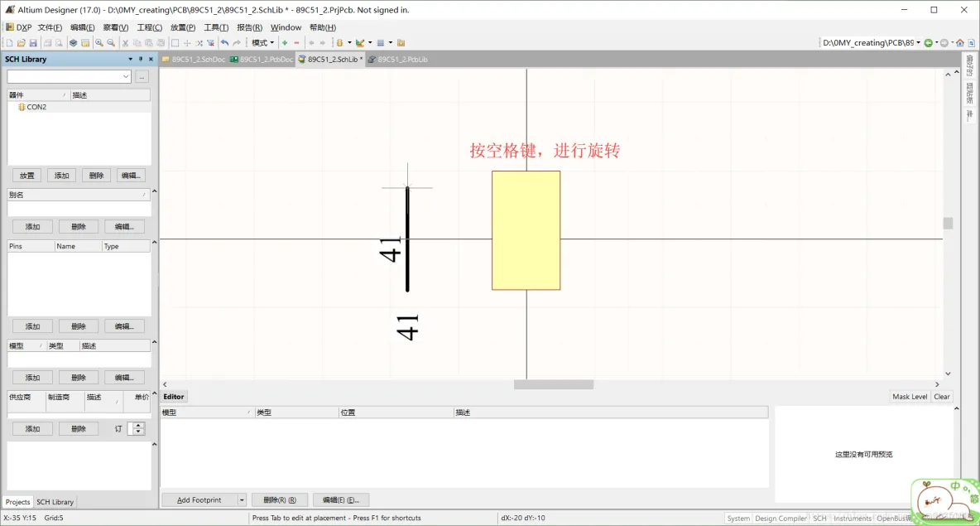Screen dimensions: 980x526
Task: Remove a component part with red minus icon
Action: 297,43
